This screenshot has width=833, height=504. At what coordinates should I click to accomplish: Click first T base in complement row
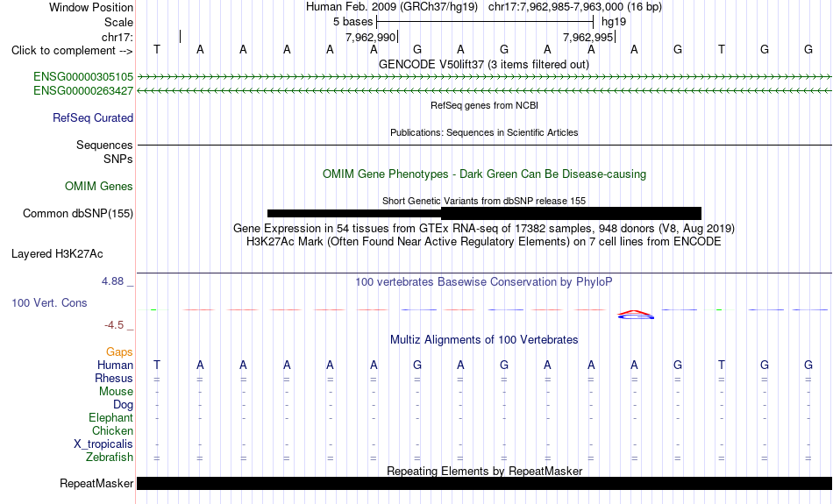click(x=157, y=49)
